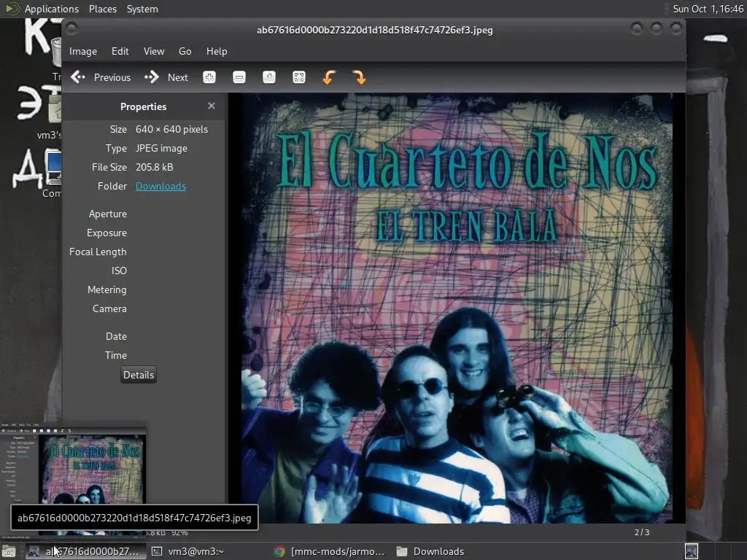Click the Metering label in Properties
747x560 pixels.
[107, 289]
